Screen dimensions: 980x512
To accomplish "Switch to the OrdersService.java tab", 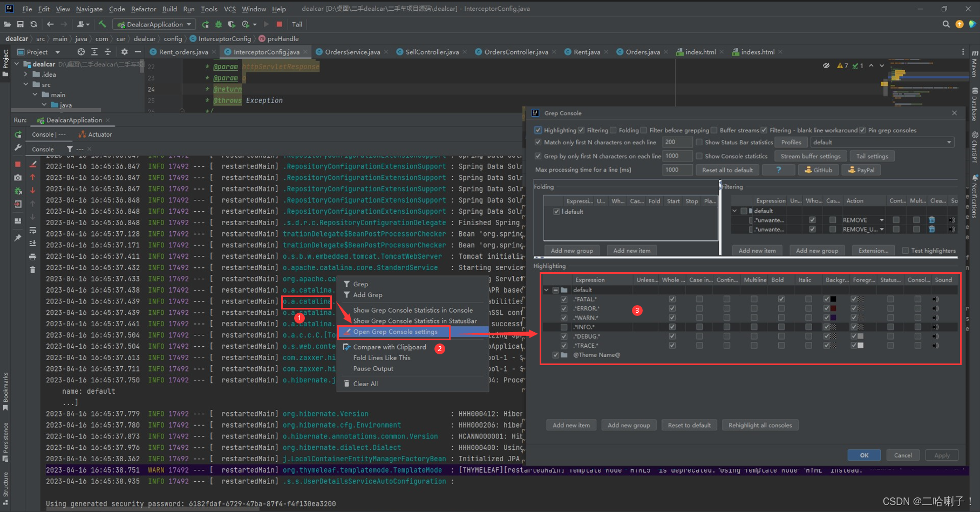I will (352, 52).
